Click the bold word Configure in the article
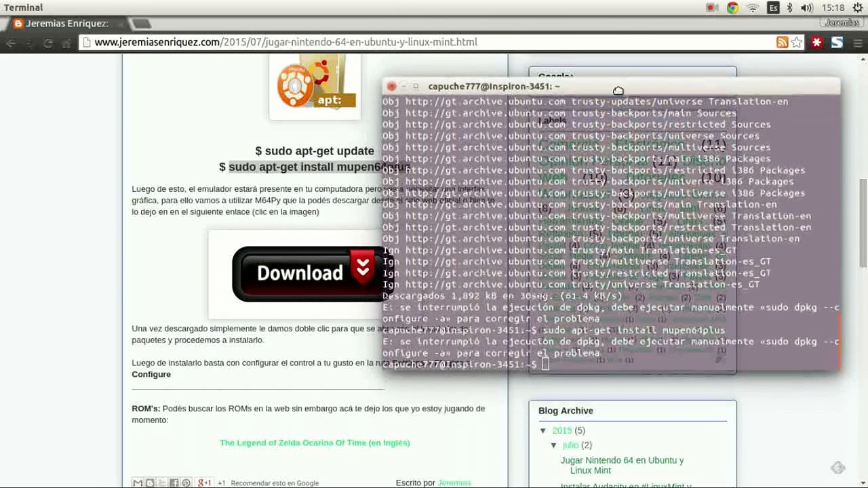The height and width of the screenshot is (488, 868). (151, 374)
